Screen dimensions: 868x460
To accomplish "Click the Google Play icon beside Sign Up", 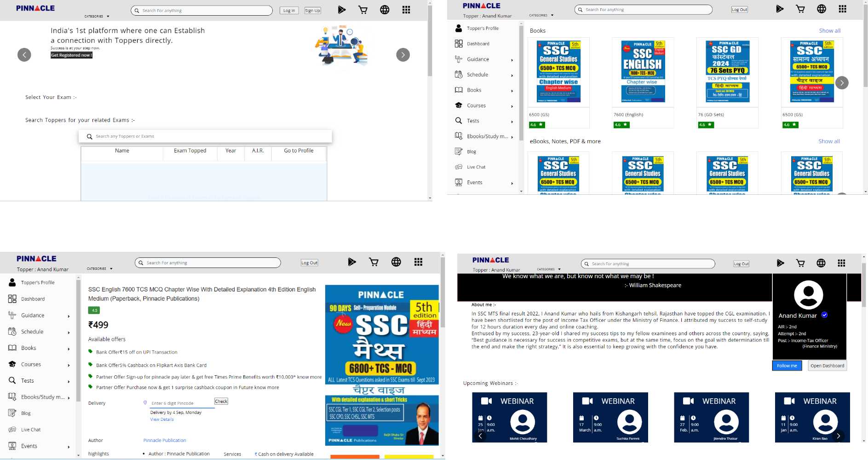I will pyautogui.click(x=341, y=10).
